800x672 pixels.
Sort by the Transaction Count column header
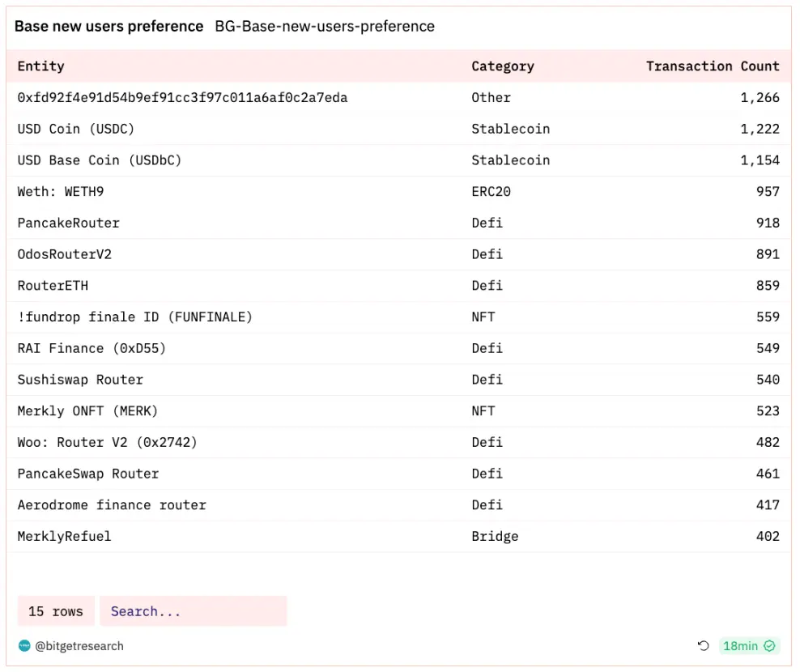tap(713, 66)
